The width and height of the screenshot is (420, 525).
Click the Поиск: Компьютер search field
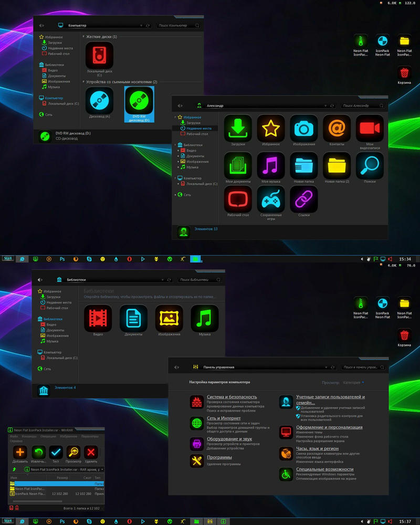pyautogui.click(x=175, y=25)
